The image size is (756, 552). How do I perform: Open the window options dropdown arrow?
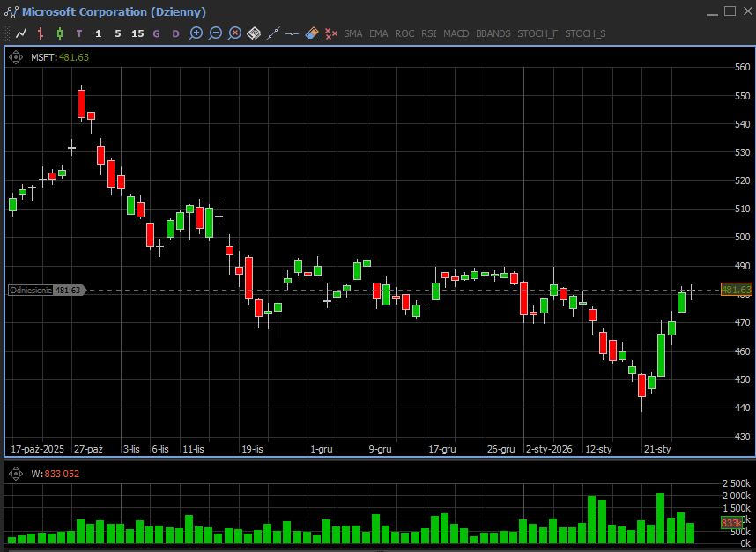click(x=711, y=11)
